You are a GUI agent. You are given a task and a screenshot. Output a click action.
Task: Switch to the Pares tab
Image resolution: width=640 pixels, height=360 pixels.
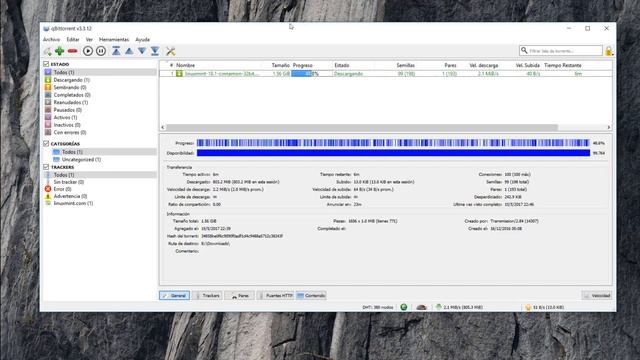coord(240,296)
